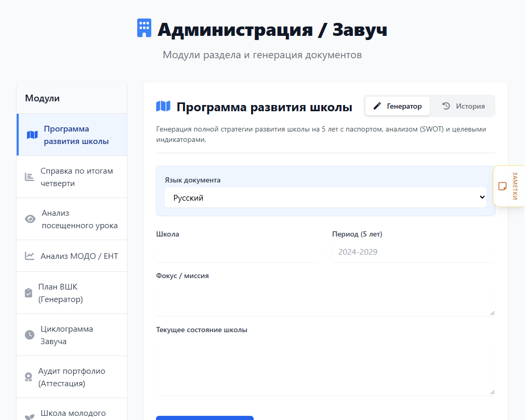Focus the Текущее состояние школы text area
Viewport: 525px width, 420px height.
[325, 366]
